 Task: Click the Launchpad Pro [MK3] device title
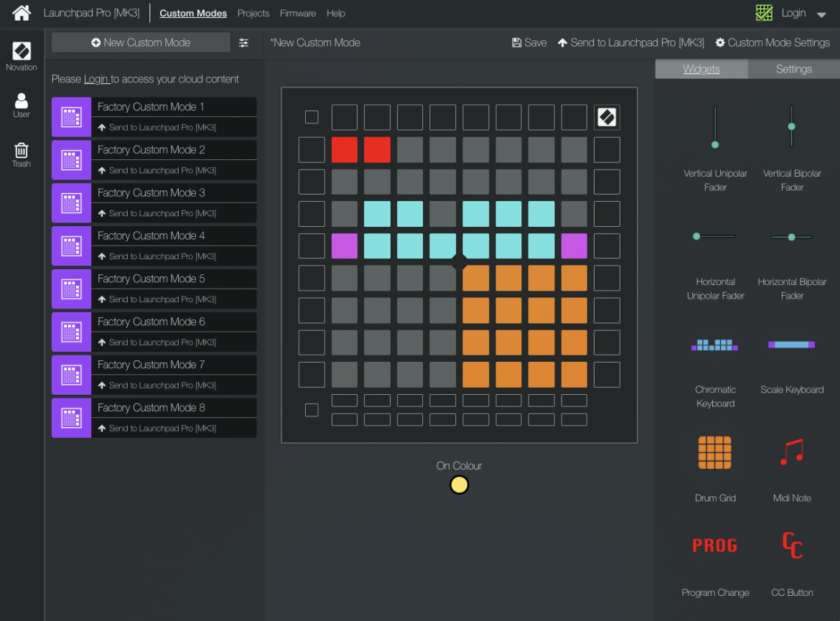(x=92, y=14)
